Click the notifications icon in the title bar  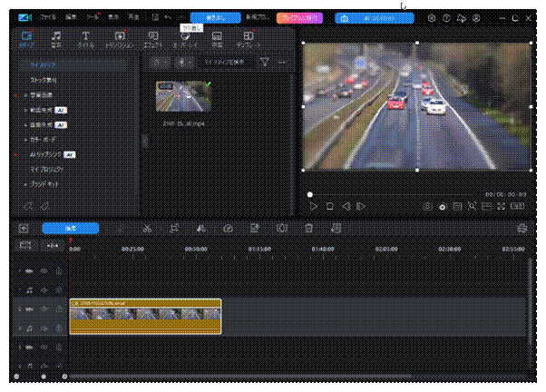pyautogui.click(x=462, y=18)
